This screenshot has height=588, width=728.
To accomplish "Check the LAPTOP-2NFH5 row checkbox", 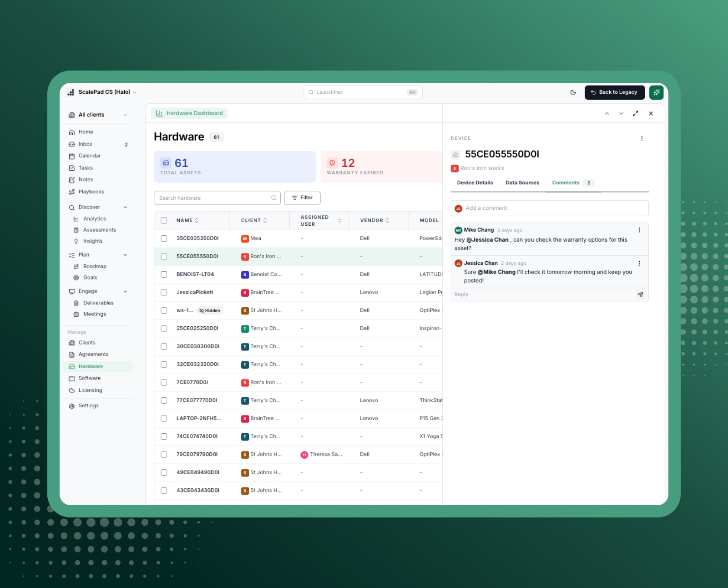I will click(x=164, y=419).
